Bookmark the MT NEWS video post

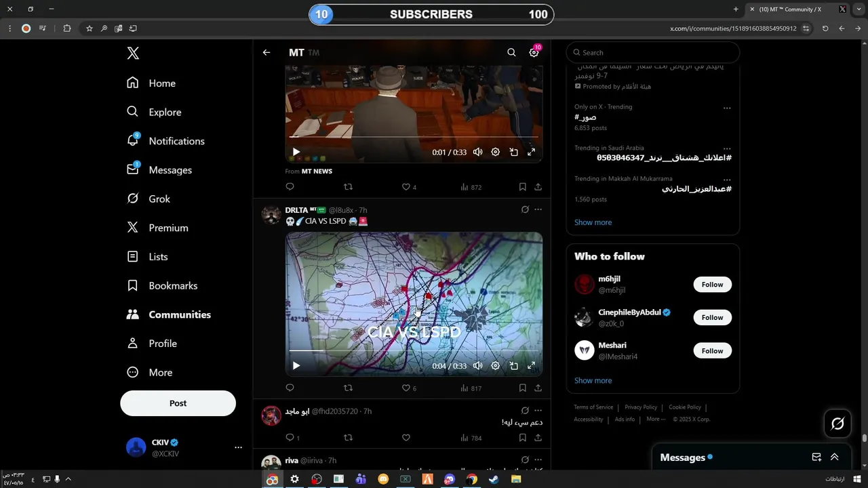coord(522,187)
